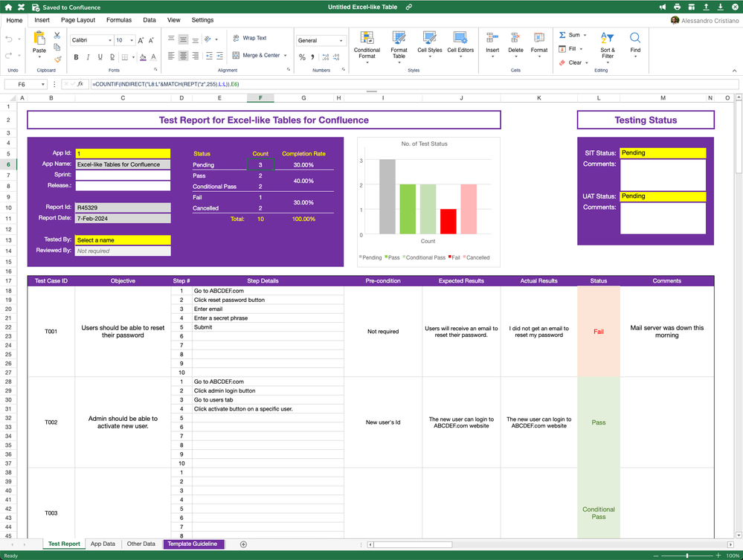Select the Format Table icon

(399, 46)
